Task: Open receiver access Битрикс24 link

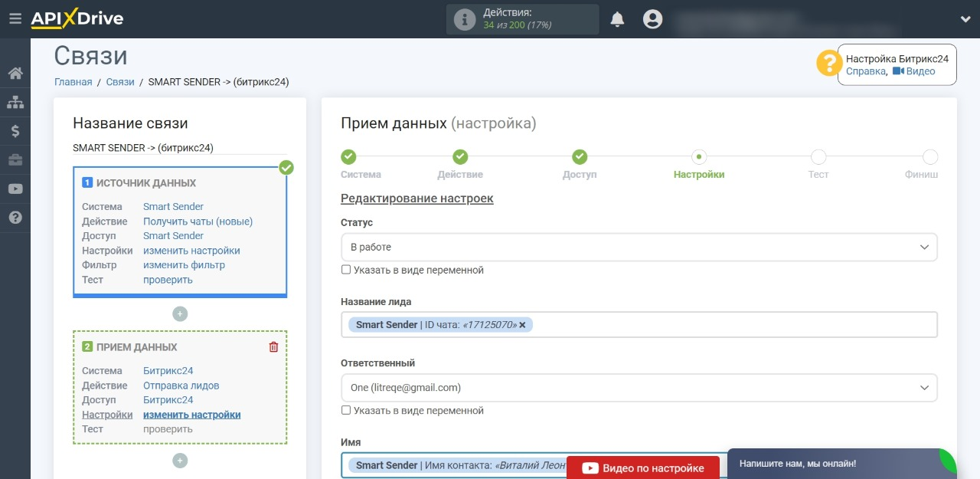Action: click(168, 400)
